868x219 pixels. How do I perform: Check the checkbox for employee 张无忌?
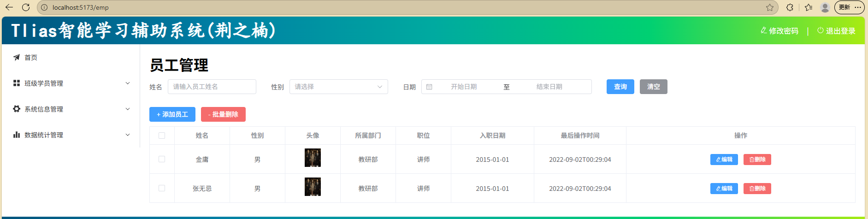click(162, 188)
